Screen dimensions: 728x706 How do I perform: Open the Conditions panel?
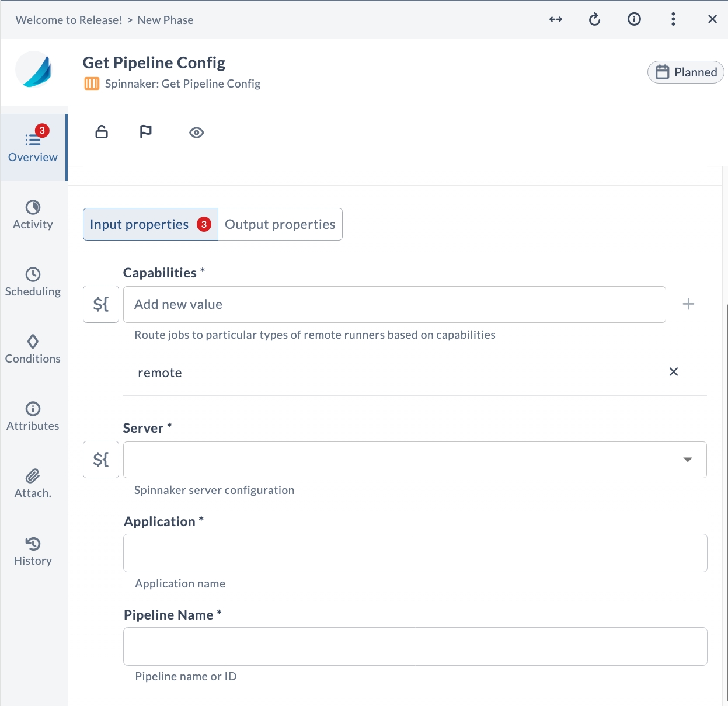tap(33, 349)
